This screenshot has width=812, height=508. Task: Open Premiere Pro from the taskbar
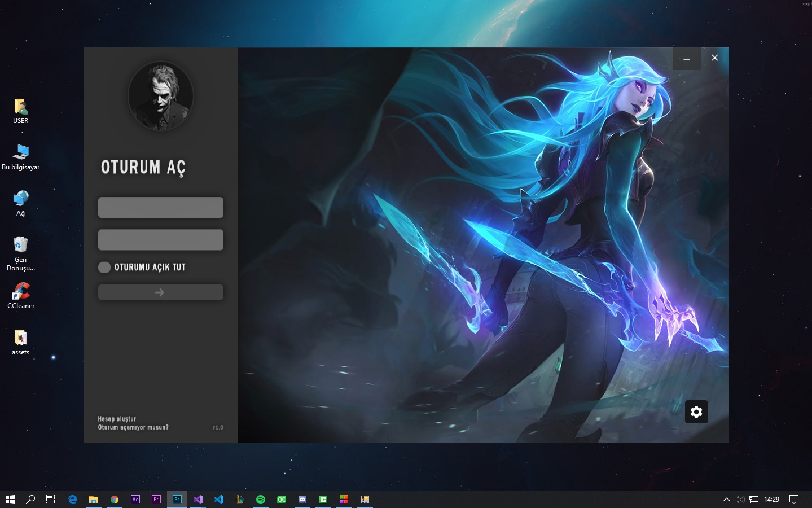coord(156,500)
